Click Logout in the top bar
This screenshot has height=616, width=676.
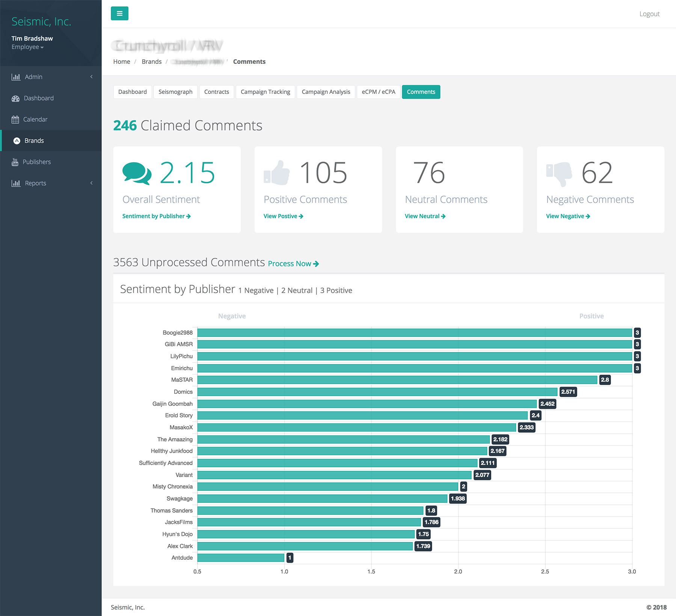[649, 14]
